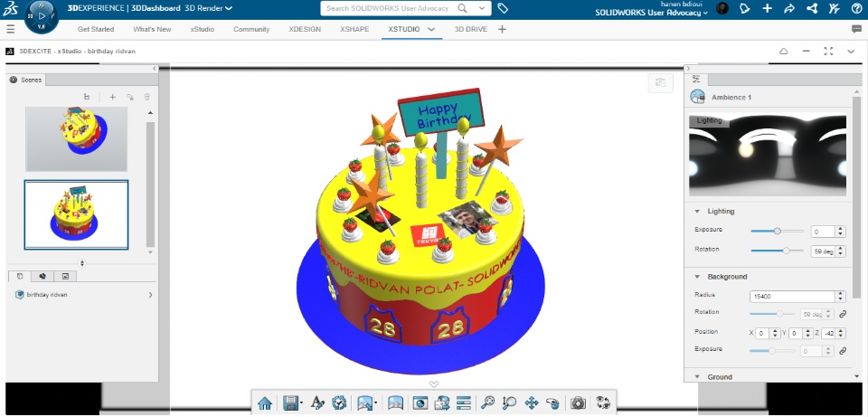Select the Scenes panel tab
Image resolution: width=868 pixels, height=417 pixels.
[x=26, y=80]
